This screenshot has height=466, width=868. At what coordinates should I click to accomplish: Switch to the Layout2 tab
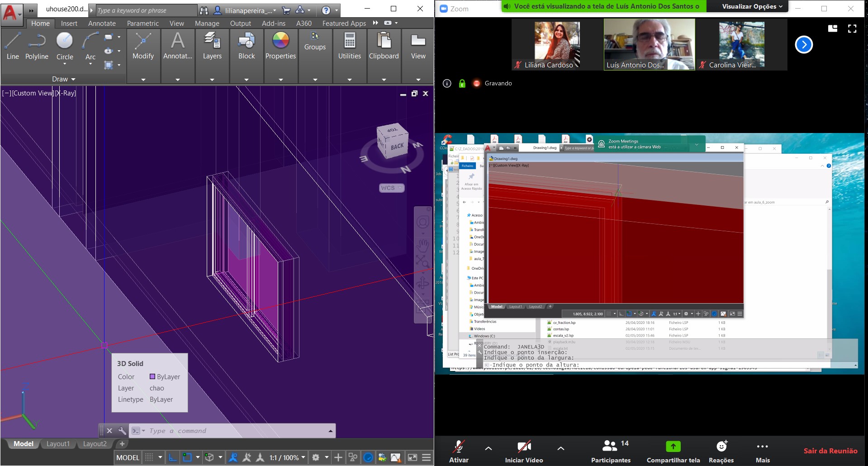click(x=95, y=444)
